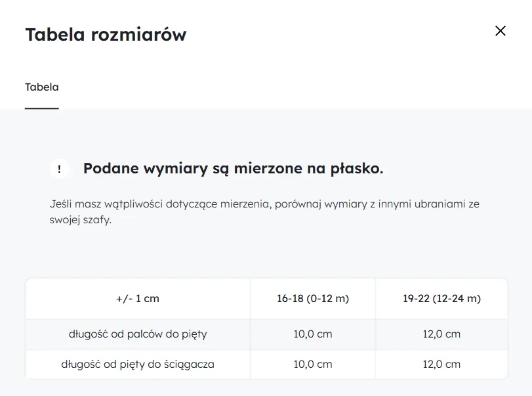Image resolution: width=532 pixels, height=396 pixels.
Task: Click the 10,0 cm value for palców do pięty
Action: [312, 334]
